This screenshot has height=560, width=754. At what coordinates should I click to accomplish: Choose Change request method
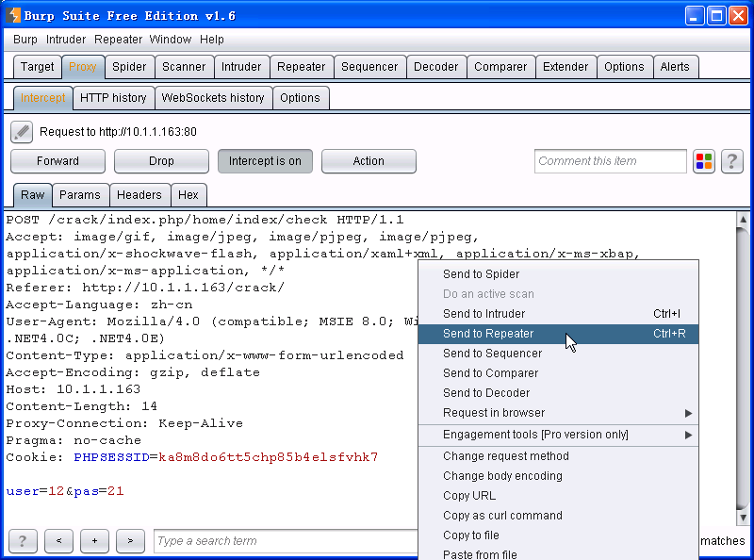(558, 456)
